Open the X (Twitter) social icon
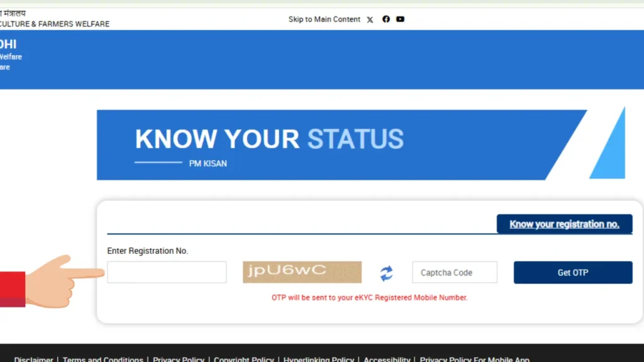Image resolution: width=644 pixels, height=362 pixels. click(x=370, y=19)
